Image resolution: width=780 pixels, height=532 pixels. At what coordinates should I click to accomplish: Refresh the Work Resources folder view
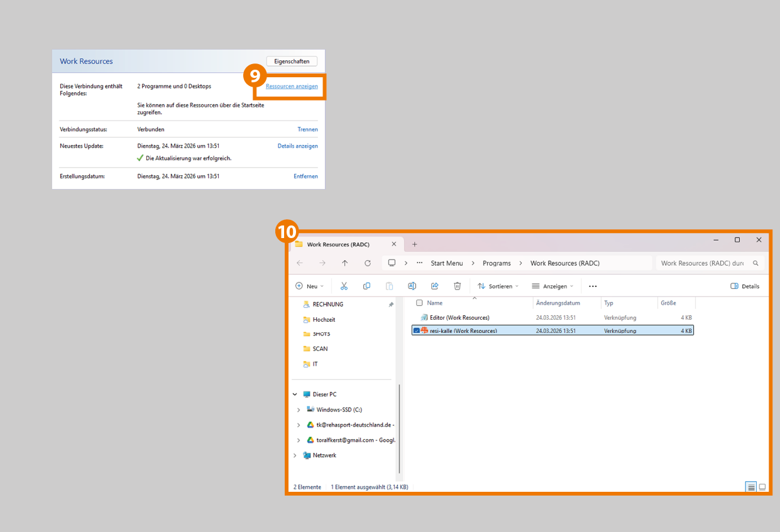(x=368, y=263)
